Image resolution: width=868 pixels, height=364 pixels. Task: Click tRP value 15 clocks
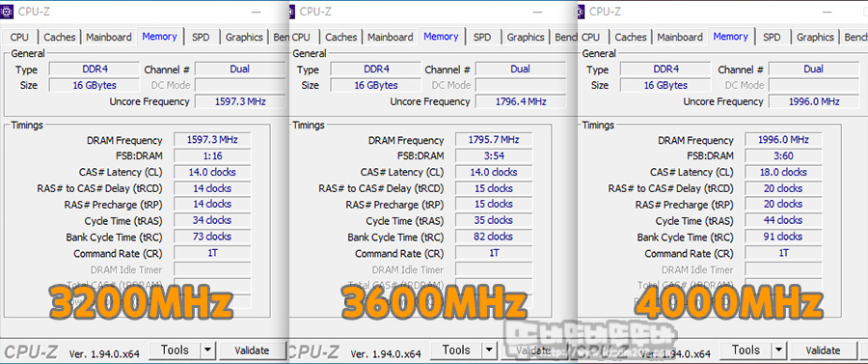[494, 204]
